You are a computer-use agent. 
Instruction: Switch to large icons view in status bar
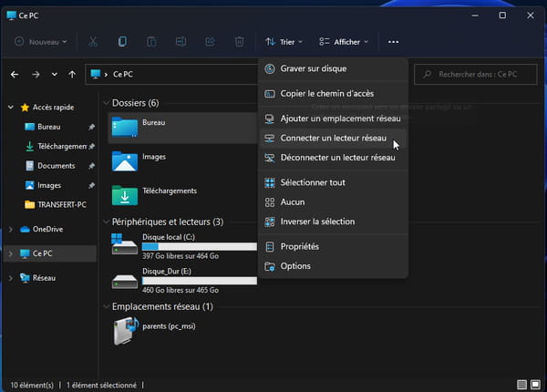pos(535,385)
